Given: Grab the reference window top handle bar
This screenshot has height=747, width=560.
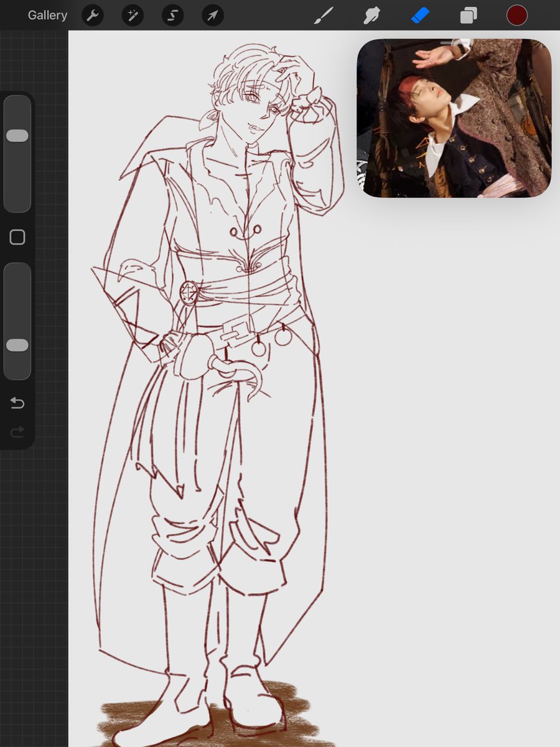Looking at the screenshot, I should [x=454, y=43].
